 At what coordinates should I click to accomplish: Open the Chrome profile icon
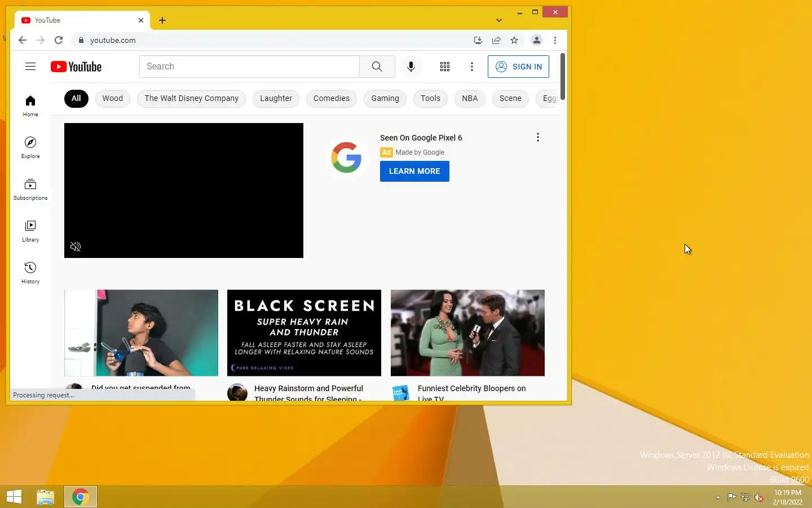[537, 40]
